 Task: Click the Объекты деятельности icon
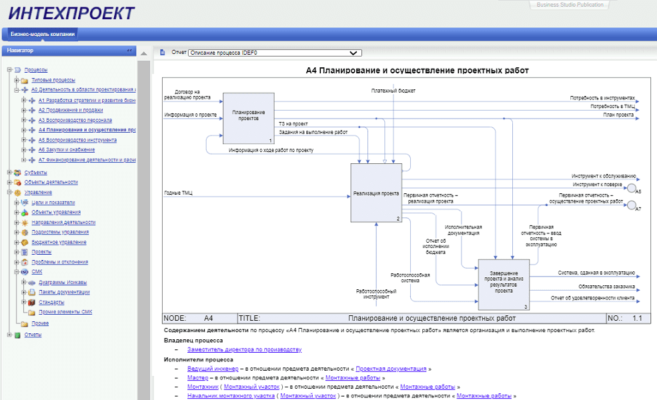point(18,182)
